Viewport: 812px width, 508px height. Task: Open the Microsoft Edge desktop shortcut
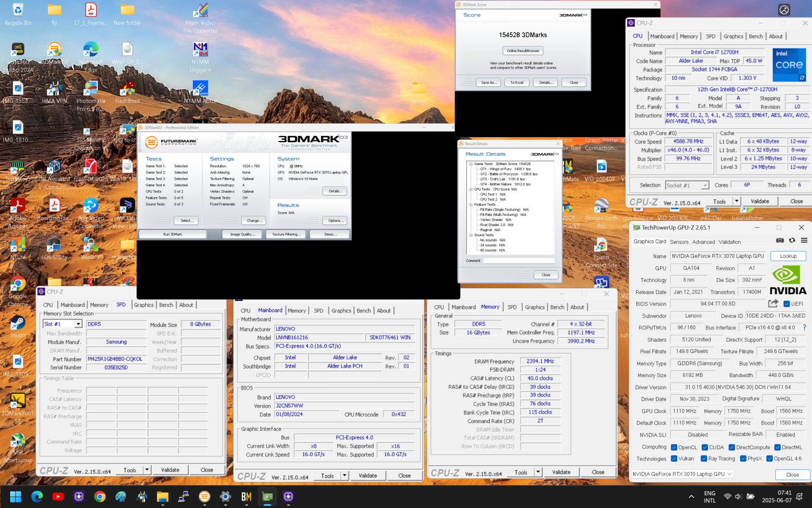coord(91,57)
